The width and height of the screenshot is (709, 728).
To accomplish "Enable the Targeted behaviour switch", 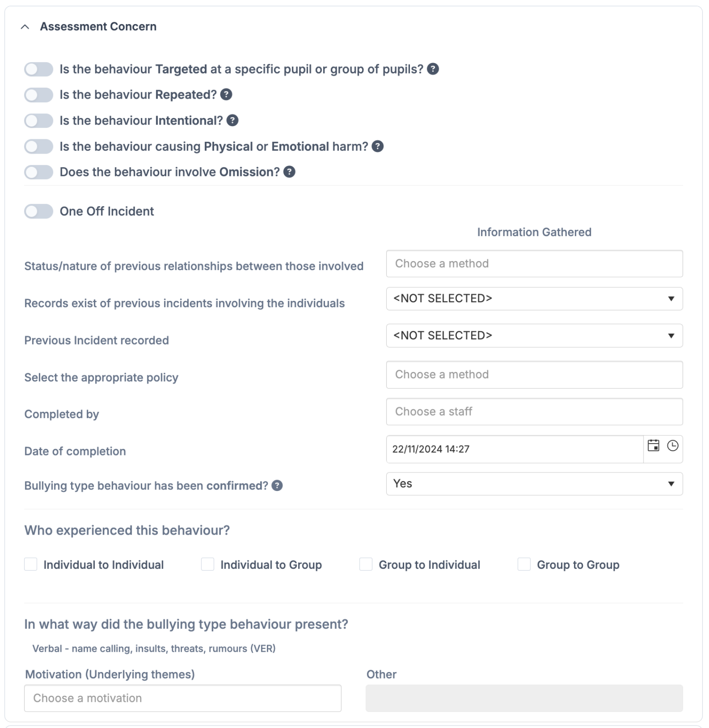I will coord(39,69).
